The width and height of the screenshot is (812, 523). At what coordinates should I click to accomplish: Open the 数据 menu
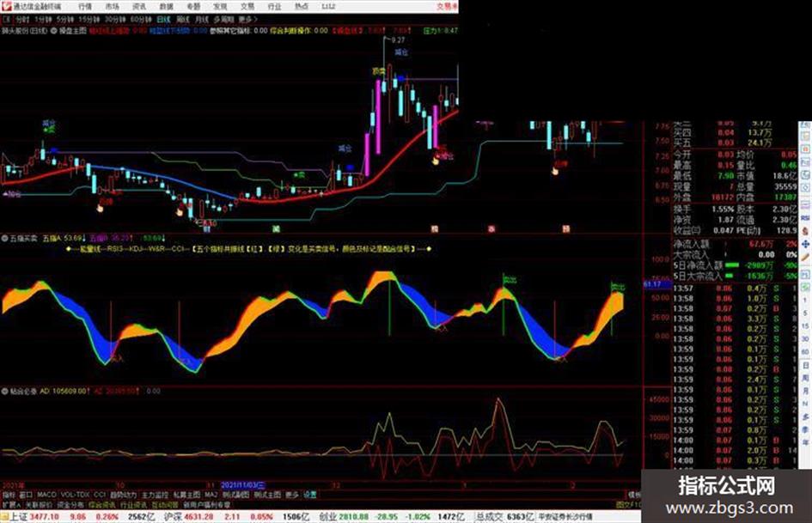pos(166,7)
